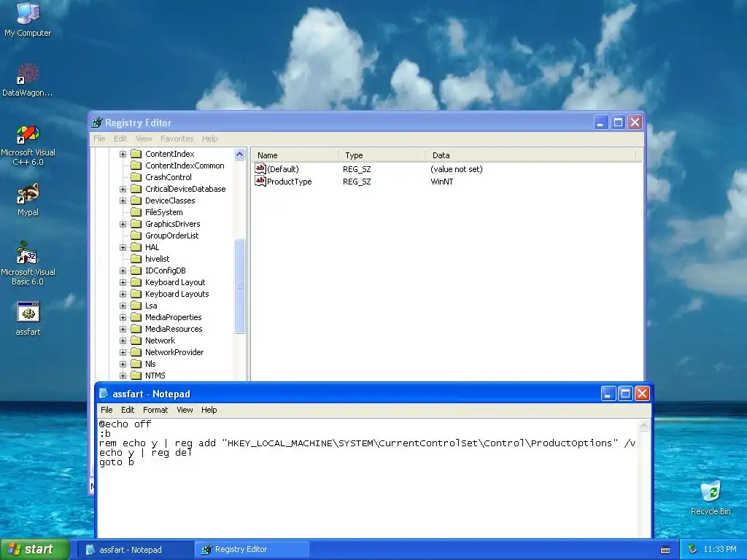Viewport: 747px width, 560px height.
Task: Select the Keyboard Layout tree key
Action: [175, 282]
